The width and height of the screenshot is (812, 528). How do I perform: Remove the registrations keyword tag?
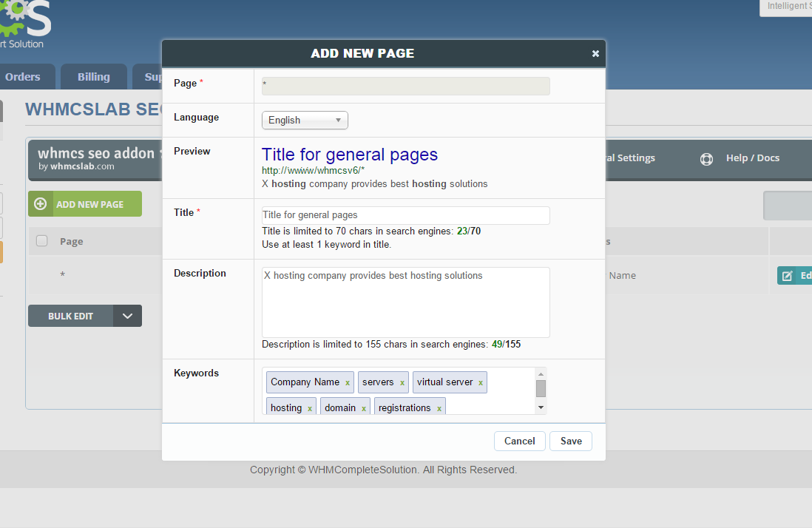[439, 408]
